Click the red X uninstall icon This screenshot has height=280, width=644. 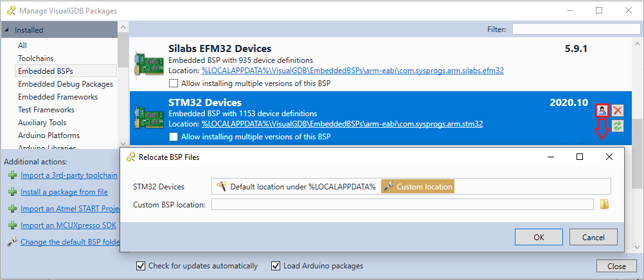[617, 110]
